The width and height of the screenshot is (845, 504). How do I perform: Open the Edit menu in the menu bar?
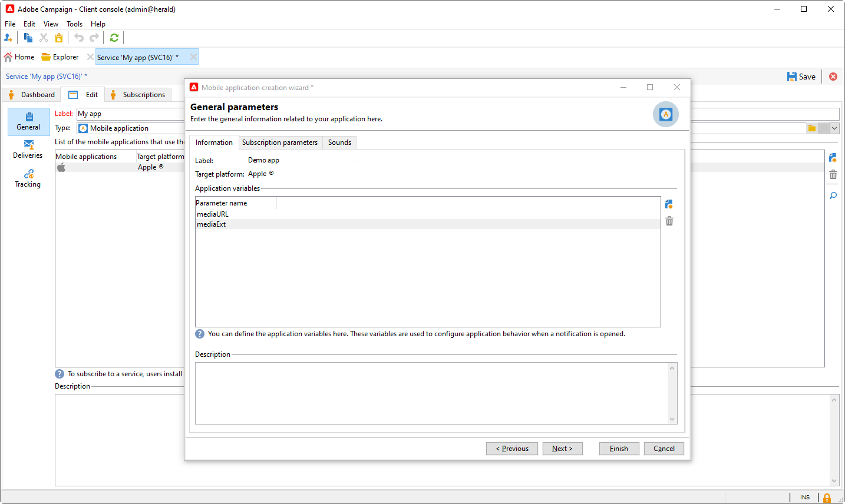point(29,24)
